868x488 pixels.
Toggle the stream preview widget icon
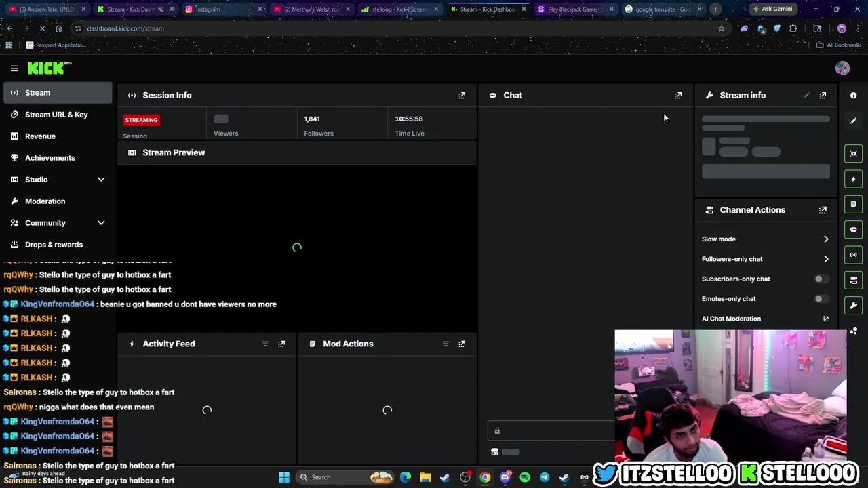(x=854, y=153)
